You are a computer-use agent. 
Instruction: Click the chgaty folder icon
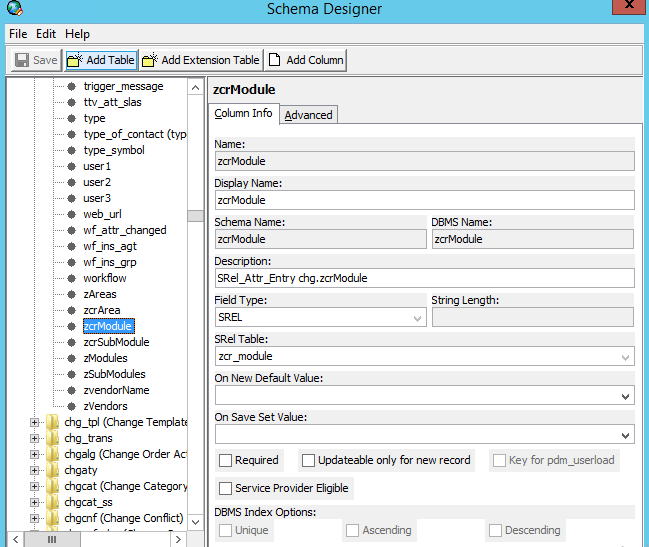[52, 470]
